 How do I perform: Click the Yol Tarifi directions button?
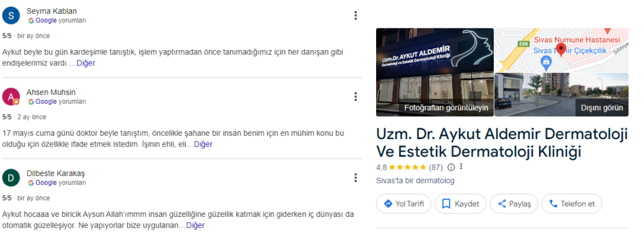(x=403, y=204)
